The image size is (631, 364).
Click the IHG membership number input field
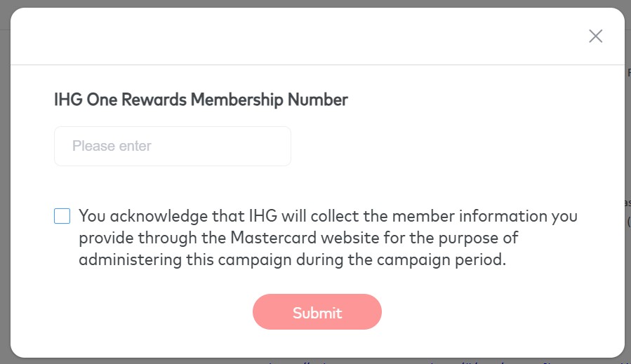click(x=172, y=146)
